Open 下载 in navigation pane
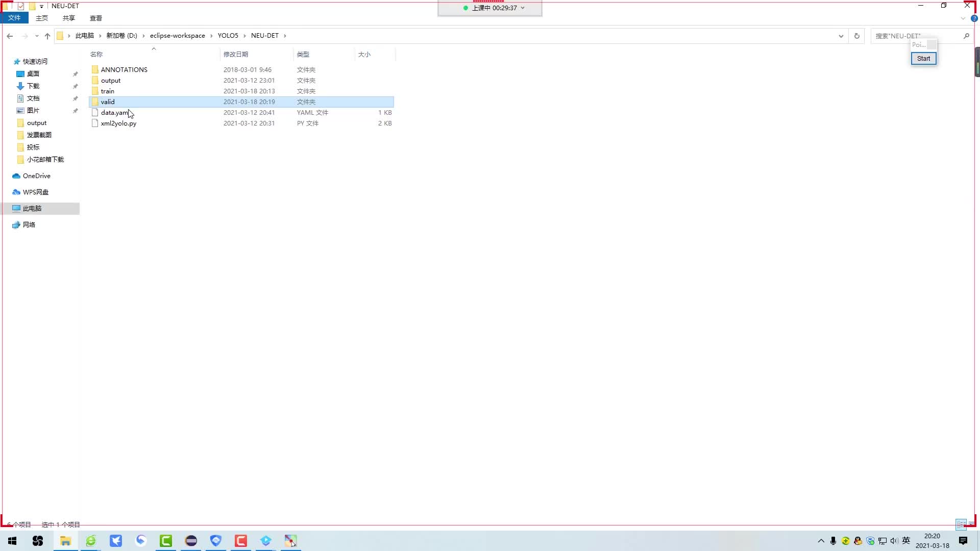 click(33, 86)
